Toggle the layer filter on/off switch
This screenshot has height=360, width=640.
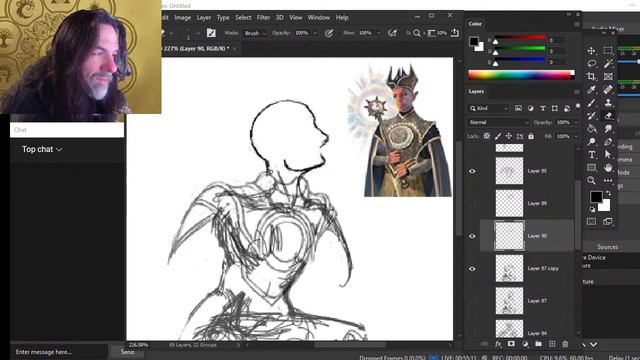tap(578, 106)
